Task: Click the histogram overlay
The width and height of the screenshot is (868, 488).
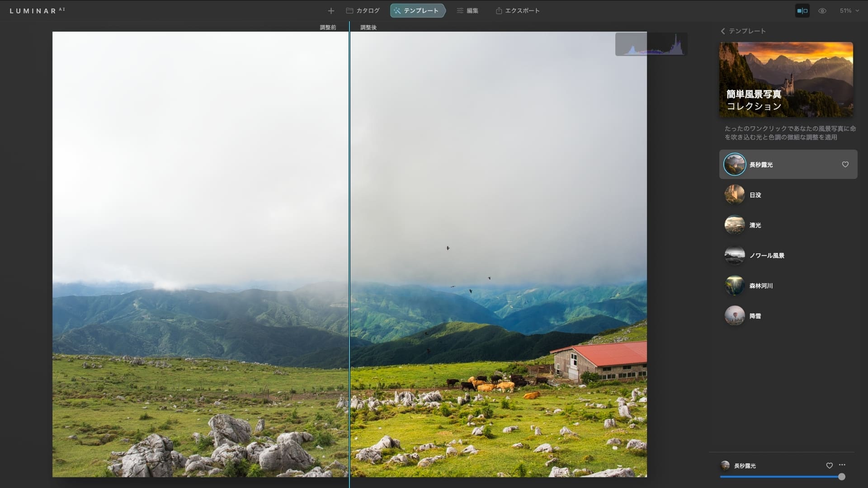Action: 651,44
